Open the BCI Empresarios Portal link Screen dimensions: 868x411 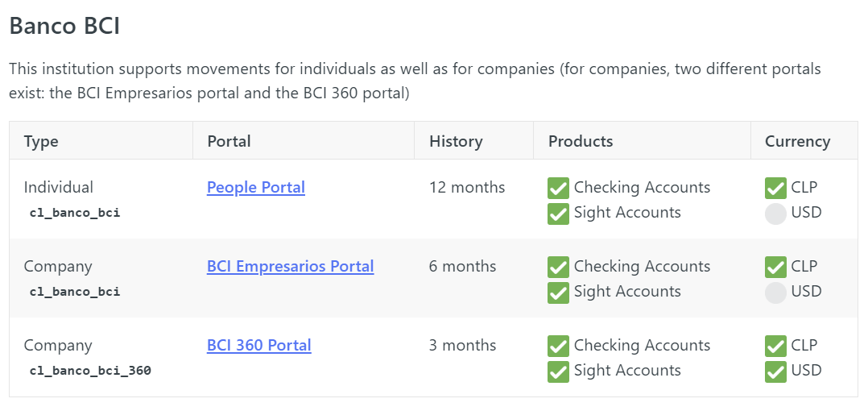[290, 267]
